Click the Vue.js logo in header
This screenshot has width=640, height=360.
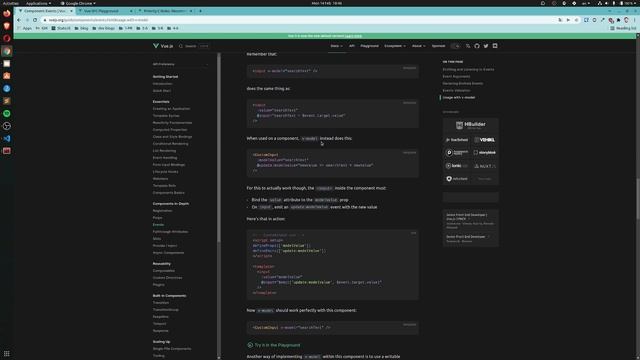click(x=163, y=46)
